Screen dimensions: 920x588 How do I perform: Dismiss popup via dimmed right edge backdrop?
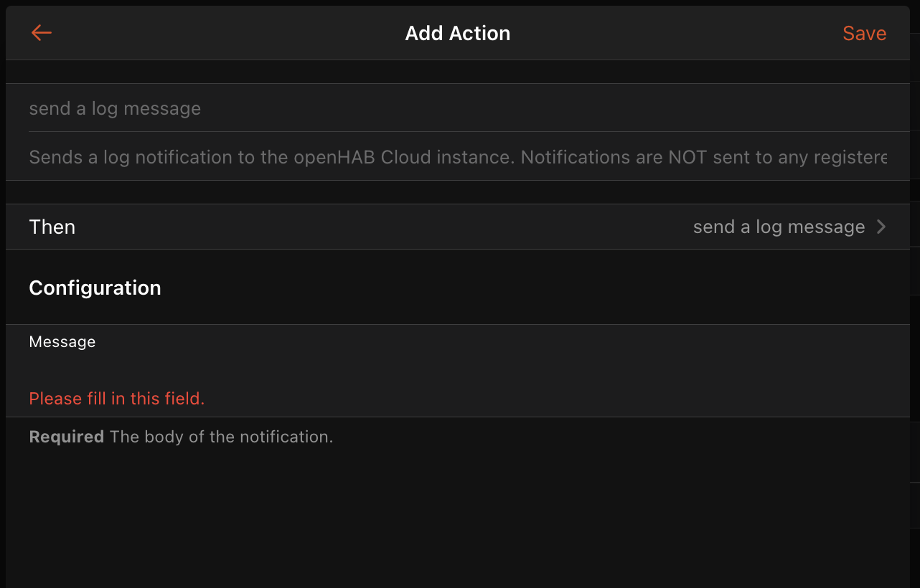coord(915,294)
